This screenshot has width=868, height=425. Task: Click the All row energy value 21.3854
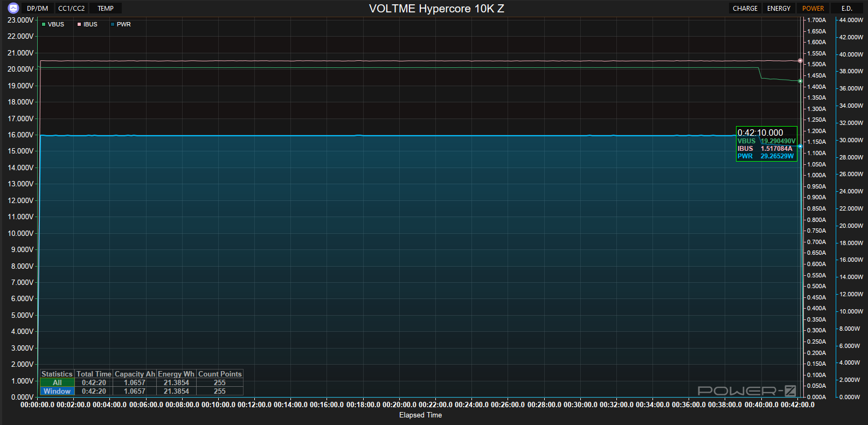(x=176, y=382)
